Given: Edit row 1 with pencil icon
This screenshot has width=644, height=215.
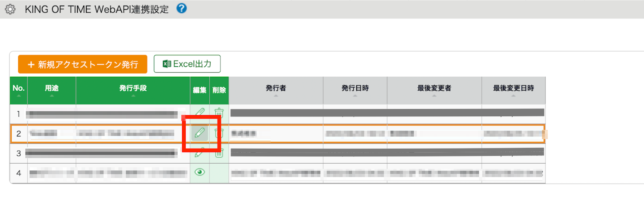Looking at the screenshot, I should (x=200, y=112).
